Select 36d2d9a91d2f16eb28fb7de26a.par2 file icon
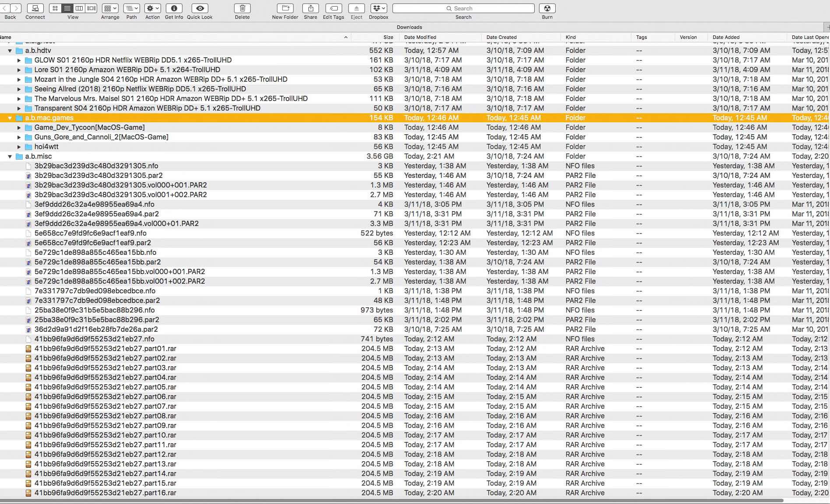The image size is (830, 504). point(28,330)
